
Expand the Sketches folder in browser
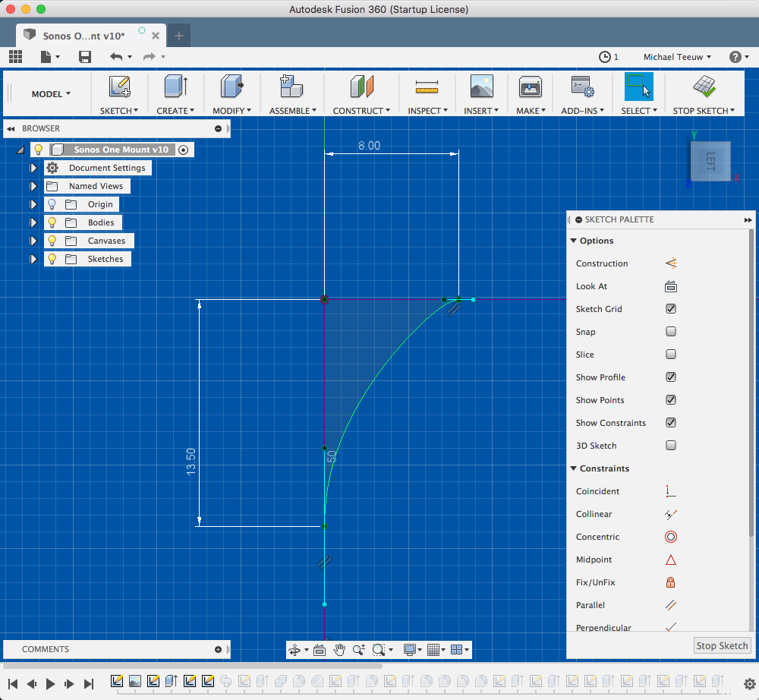(x=33, y=259)
